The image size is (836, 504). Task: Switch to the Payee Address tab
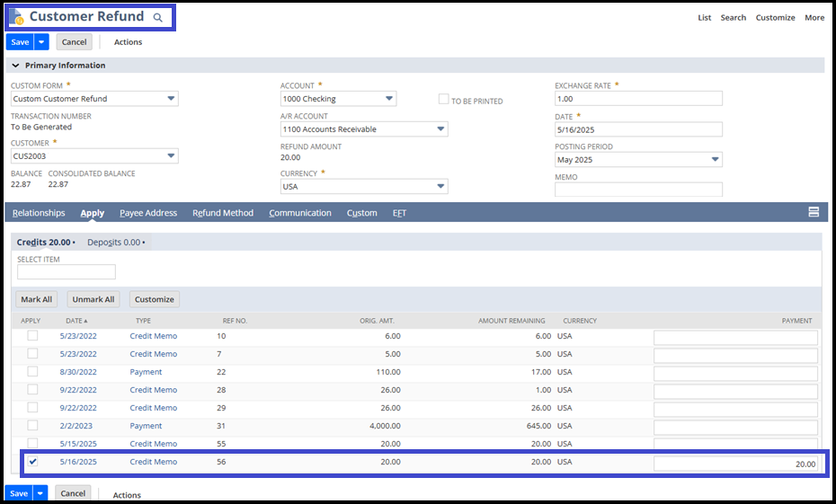click(148, 213)
